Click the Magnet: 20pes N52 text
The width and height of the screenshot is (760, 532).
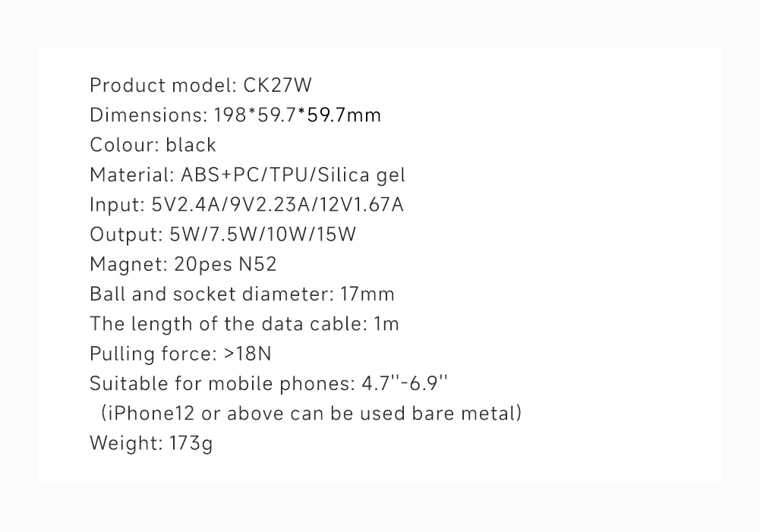coord(183,264)
